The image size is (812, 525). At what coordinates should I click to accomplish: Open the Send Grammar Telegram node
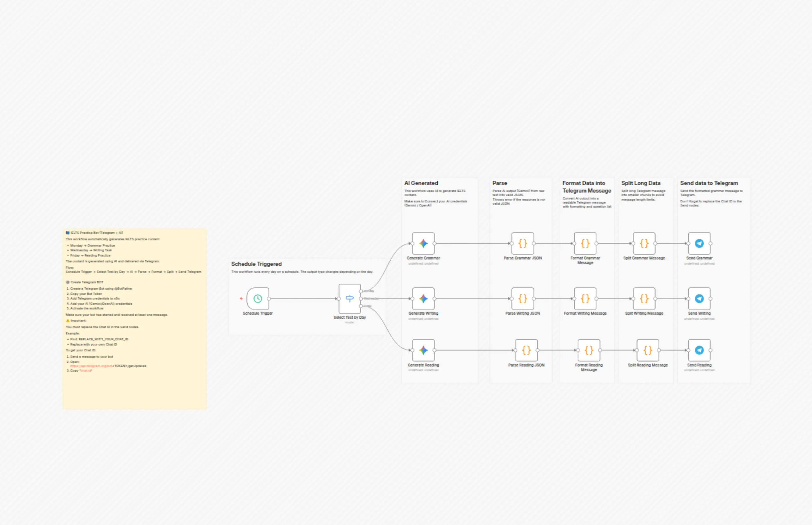699,243
